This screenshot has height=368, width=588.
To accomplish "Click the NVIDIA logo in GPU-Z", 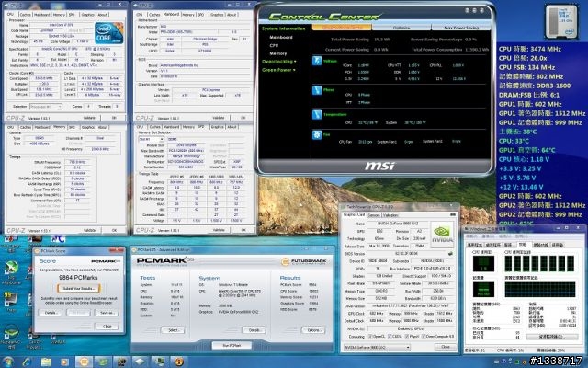I will (x=442, y=233).
